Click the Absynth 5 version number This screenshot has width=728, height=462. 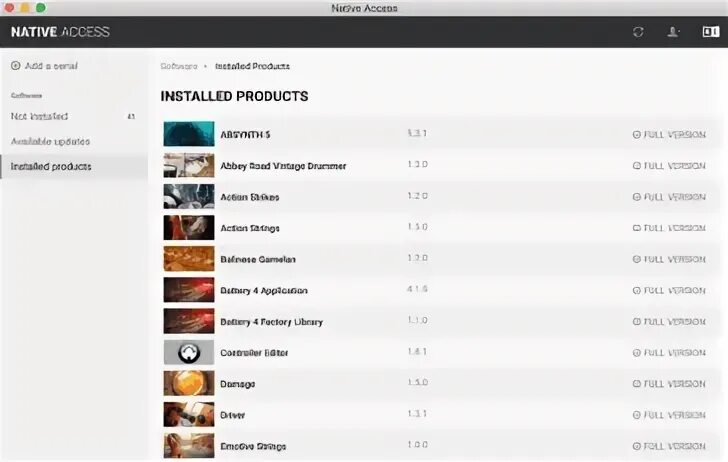(417, 133)
